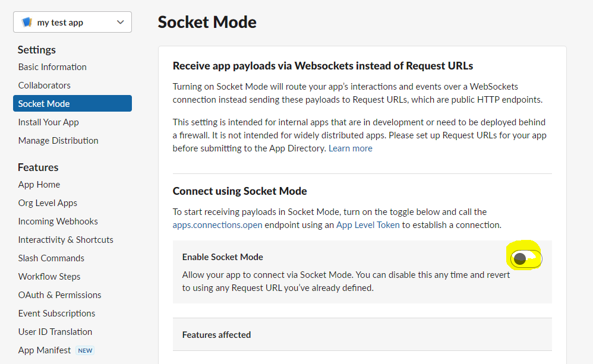Click the Receive app payloads via Websockets heading
Image resolution: width=593 pixels, height=364 pixels.
pos(323,66)
